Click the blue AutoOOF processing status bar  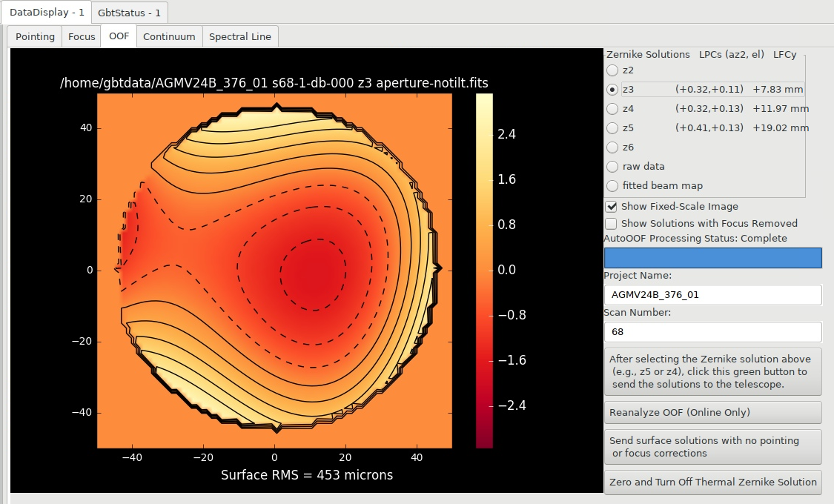coord(712,258)
